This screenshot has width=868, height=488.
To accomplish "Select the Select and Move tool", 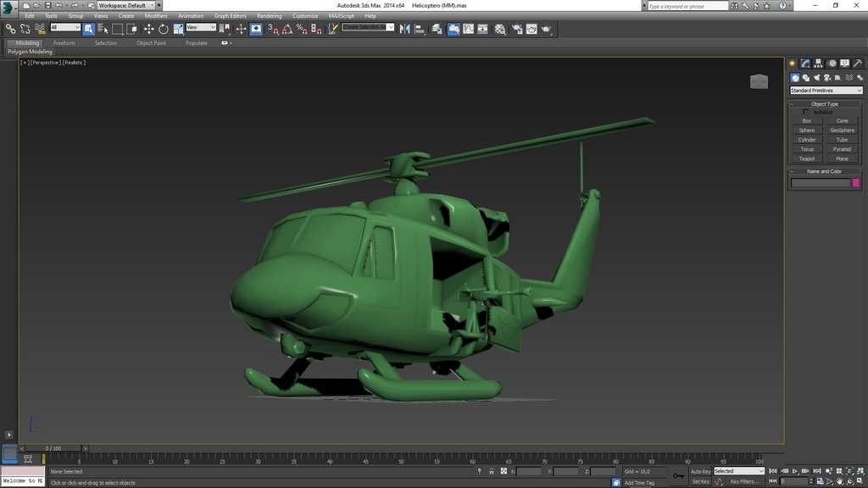I will coord(147,28).
